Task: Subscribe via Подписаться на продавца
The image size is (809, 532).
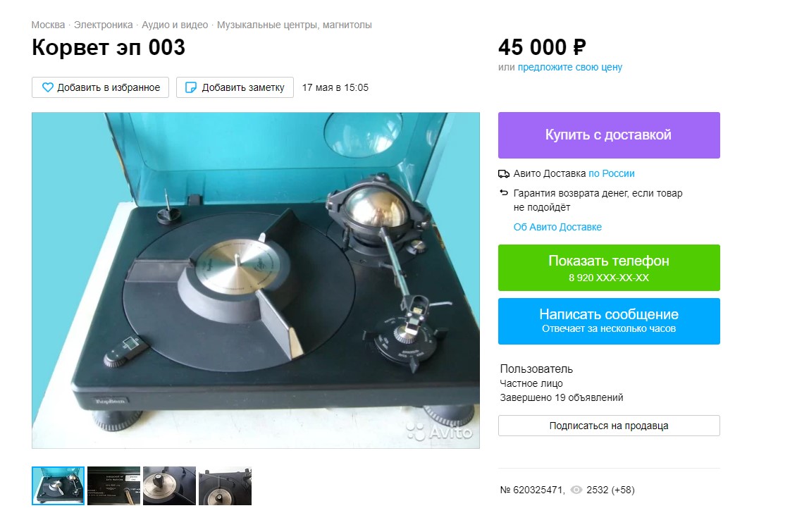Action: 609,426
